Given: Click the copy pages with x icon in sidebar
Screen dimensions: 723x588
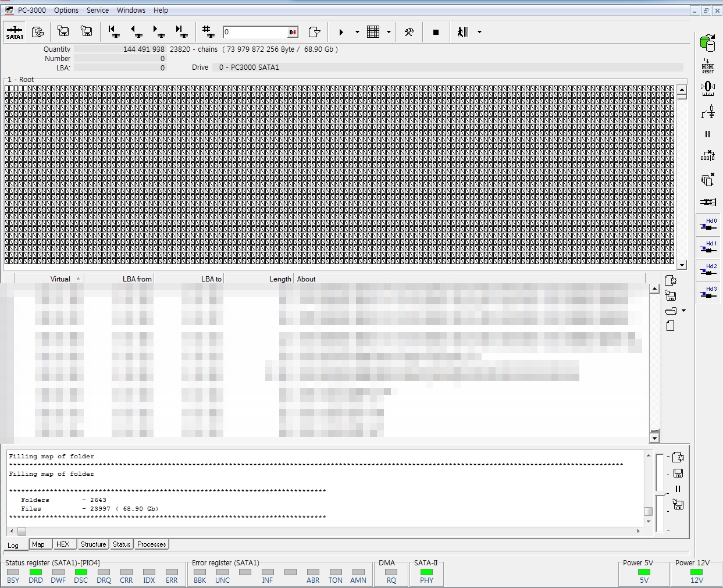Looking at the screenshot, I should coord(708,179).
